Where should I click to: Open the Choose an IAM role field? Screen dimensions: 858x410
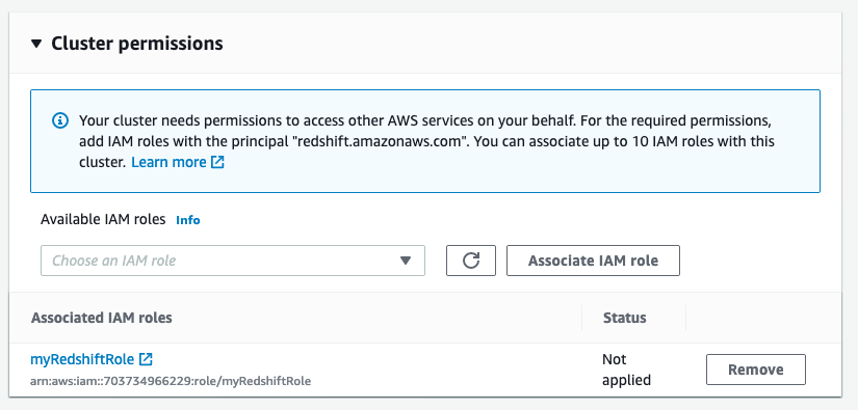coord(233,261)
